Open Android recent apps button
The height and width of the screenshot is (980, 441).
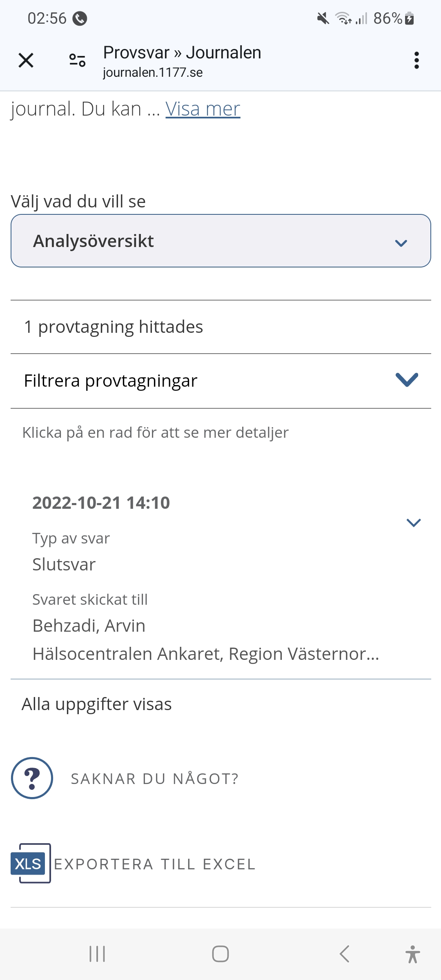[97, 954]
